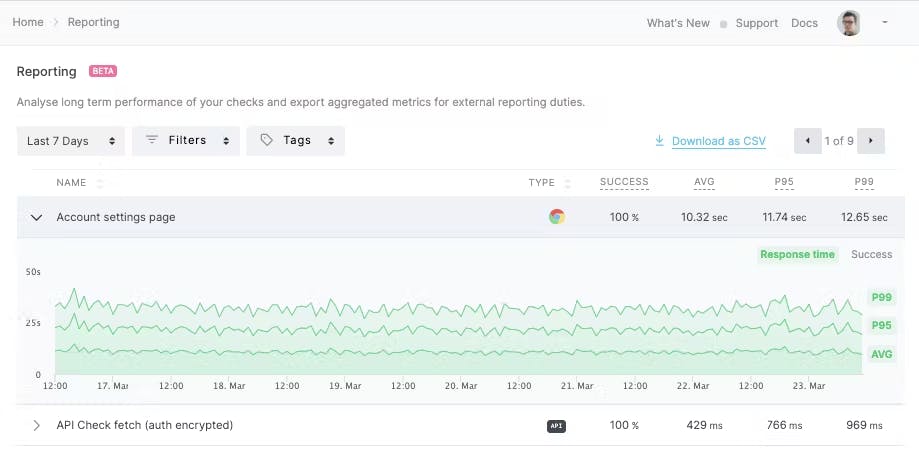
Task: Click the NAME column sort arrows
Action: click(x=100, y=183)
